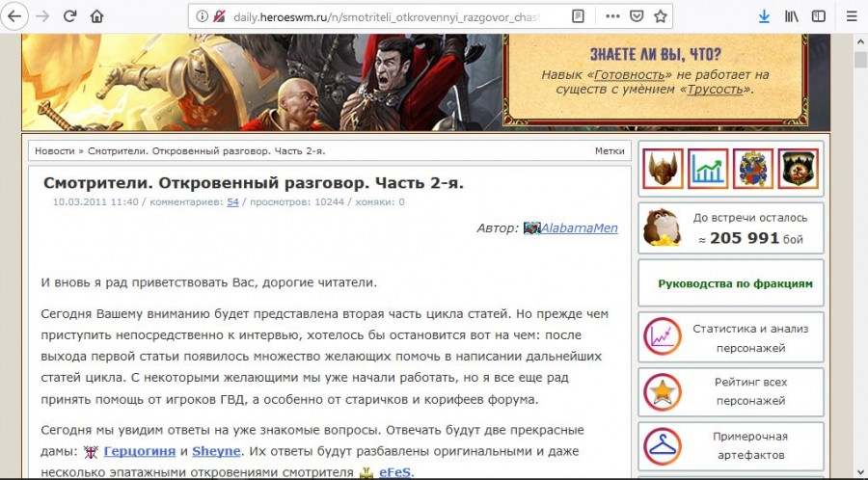Image resolution: width=868 pixels, height=480 pixels.
Task: Open the browser home page
Action: (96, 16)
